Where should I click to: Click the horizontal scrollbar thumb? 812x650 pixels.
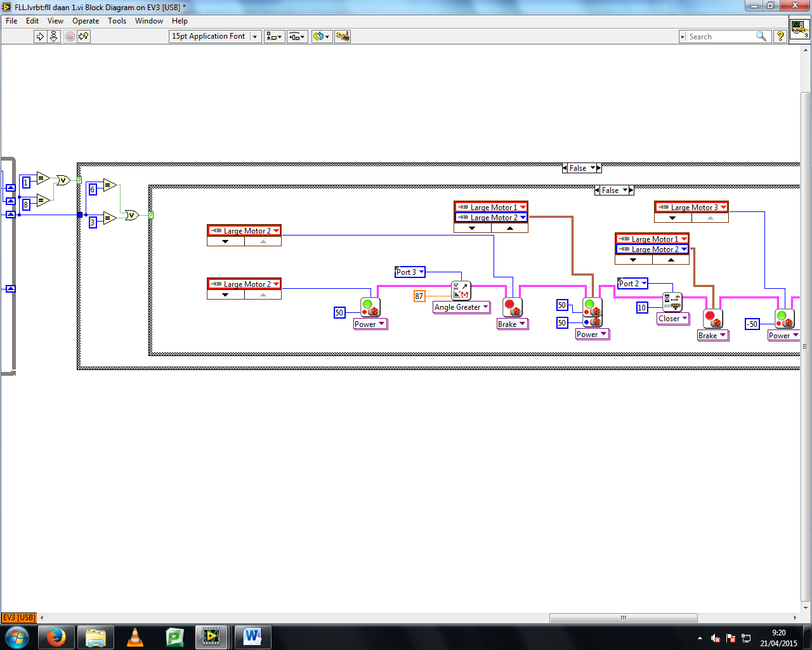click(624, 618)
